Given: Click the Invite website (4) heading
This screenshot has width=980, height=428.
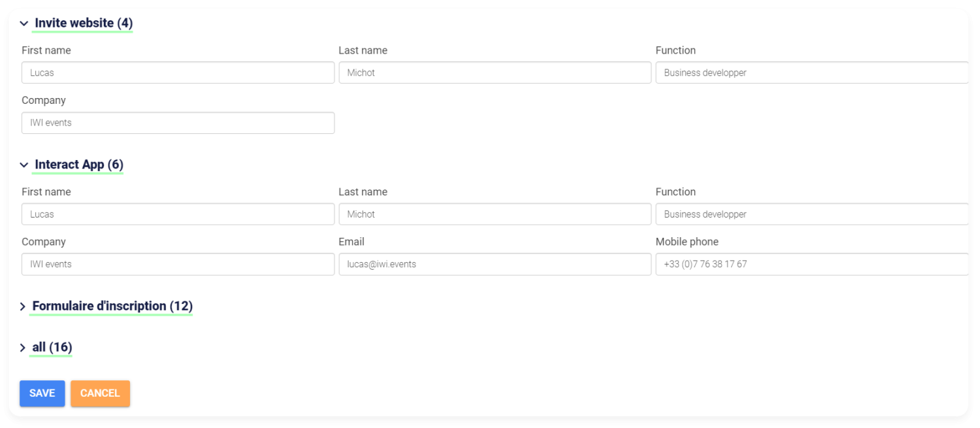Looking at the screenshot, I should click(84, 24).
